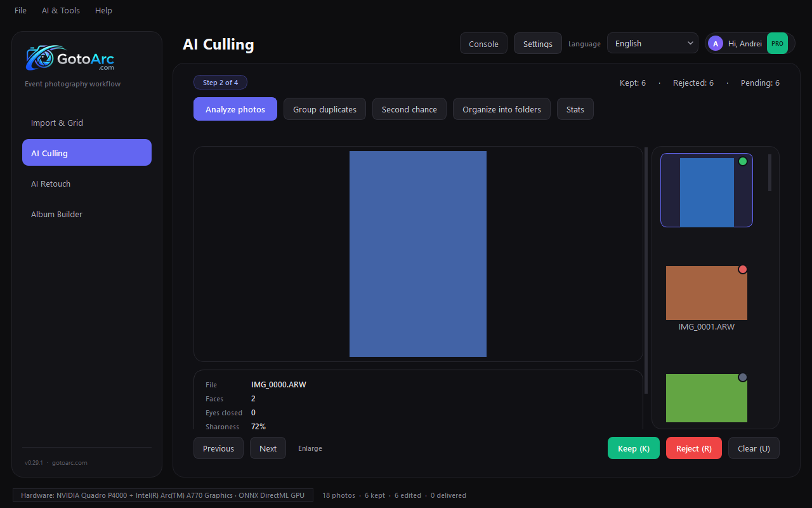The height and width of the screenshot is (508, 812).
Task: Open the Stats tab
Action: click(x=575, y=109)
